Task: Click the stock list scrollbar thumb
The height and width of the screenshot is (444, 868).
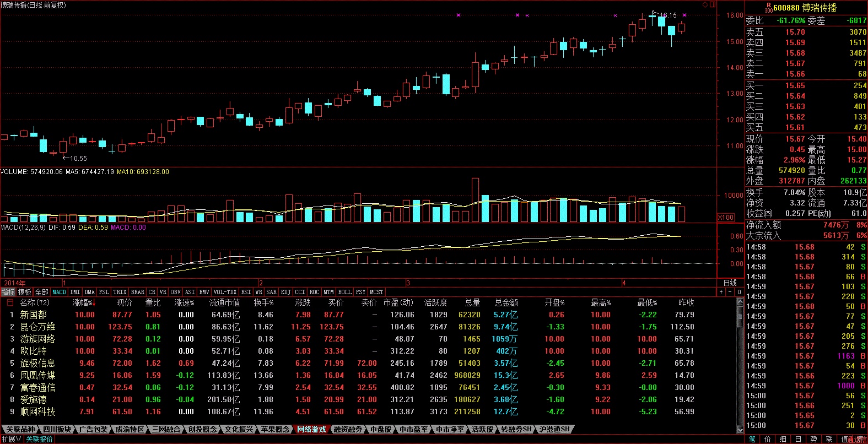Action: click(740, 317)
